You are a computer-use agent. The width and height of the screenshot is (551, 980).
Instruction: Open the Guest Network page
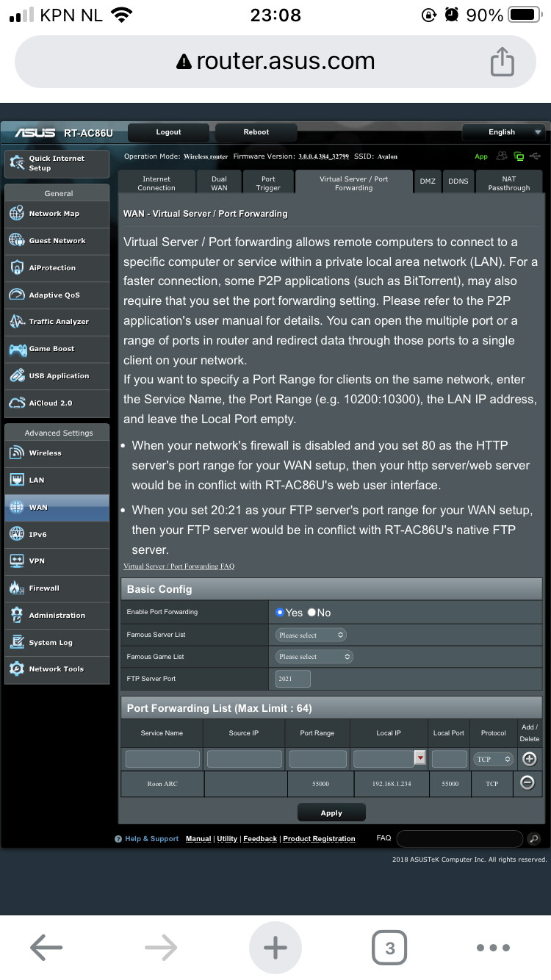[x=57, y=241]
